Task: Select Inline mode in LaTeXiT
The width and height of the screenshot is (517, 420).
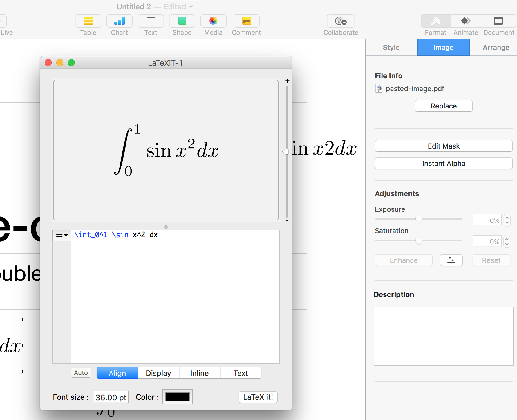Action: tap(200, 373)
